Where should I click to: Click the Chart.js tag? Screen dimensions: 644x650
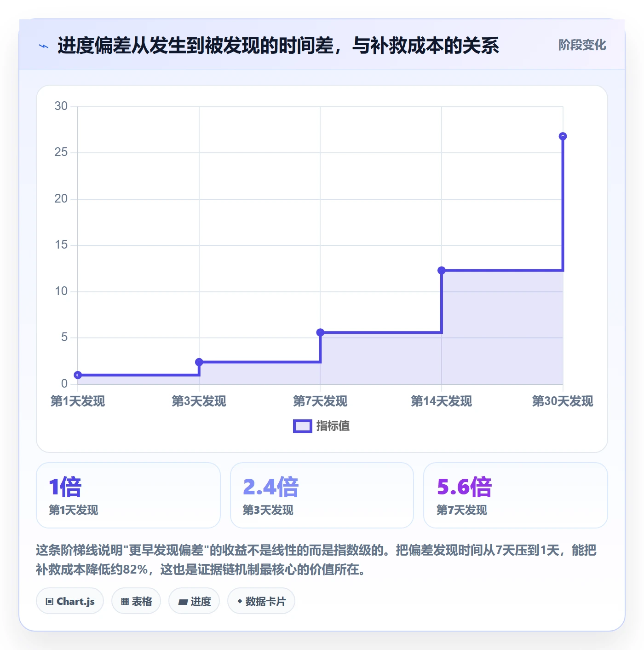pyautogui.click(x=70, y=601)
